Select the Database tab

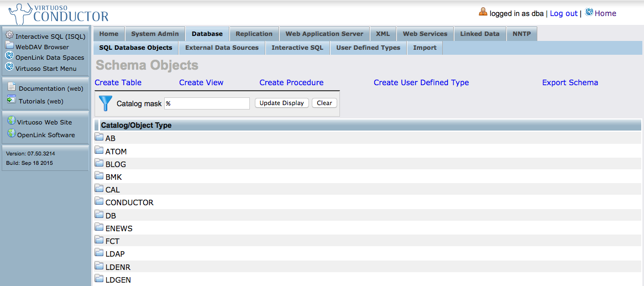point(207,34)
